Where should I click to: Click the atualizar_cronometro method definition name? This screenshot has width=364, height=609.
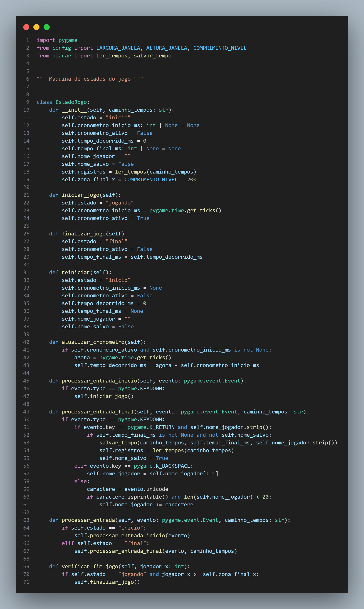(x=93, y=342)
